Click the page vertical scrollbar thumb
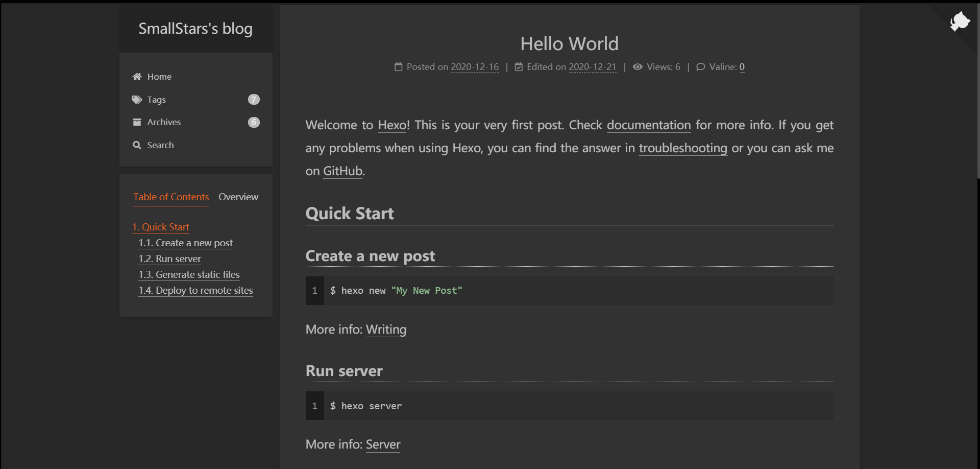The height and width of the screenshot is (469, 980). click(x=978, y=92)
